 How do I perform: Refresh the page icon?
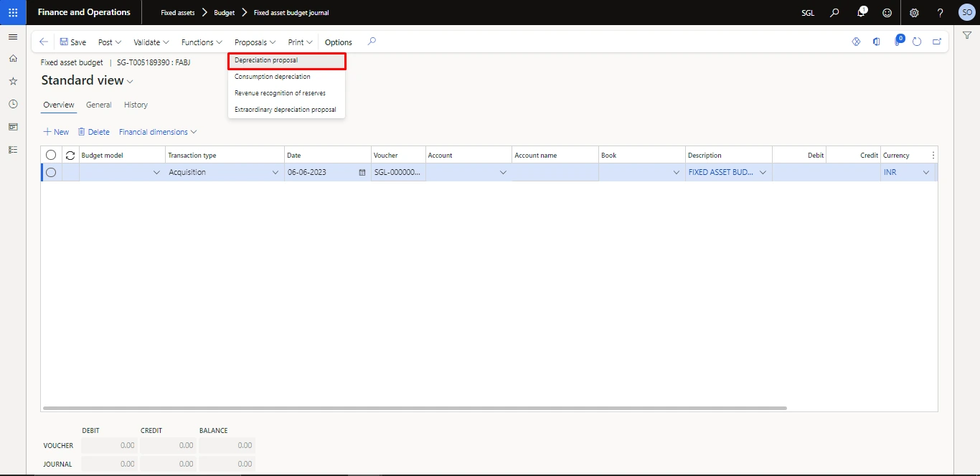[917, 42]
